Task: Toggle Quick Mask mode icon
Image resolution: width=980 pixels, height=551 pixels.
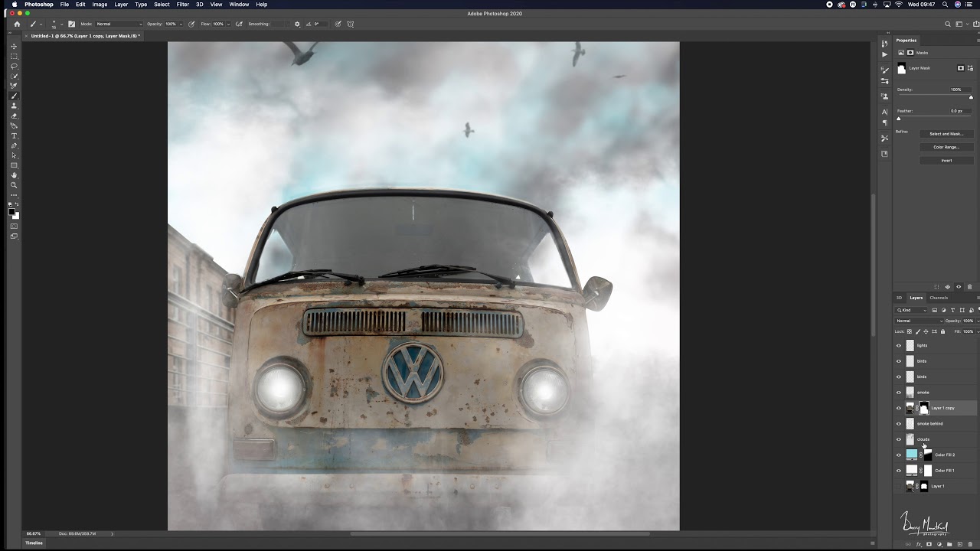Action: pyautogui.click(x=14, y=227)
